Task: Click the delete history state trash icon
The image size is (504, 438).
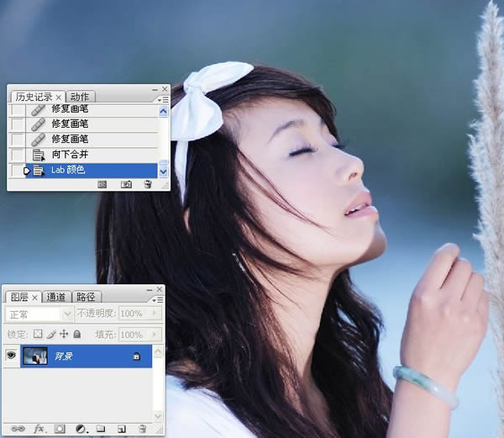Action: 147,183
